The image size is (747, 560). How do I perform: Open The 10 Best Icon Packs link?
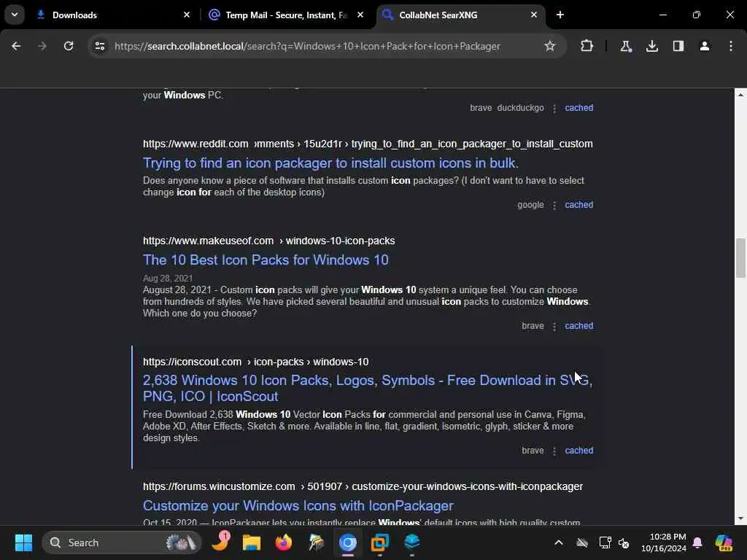coord(266,260)
